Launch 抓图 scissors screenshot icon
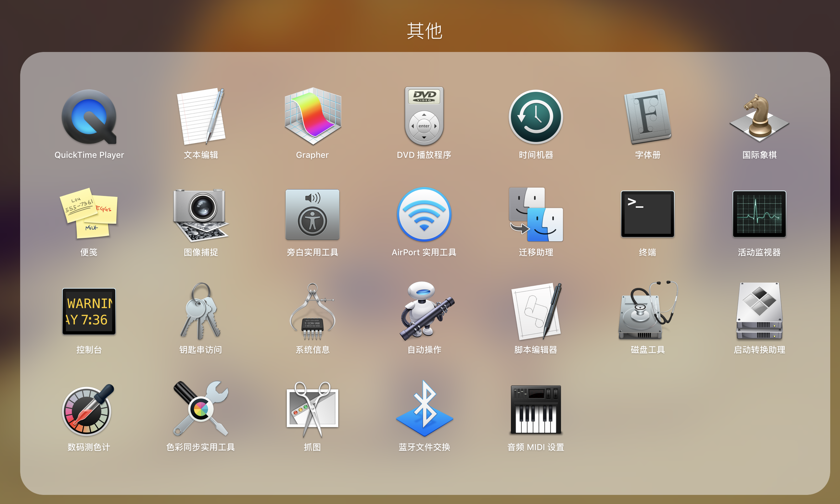The width and height of the screenshot is (840, 504). (312, 409)
